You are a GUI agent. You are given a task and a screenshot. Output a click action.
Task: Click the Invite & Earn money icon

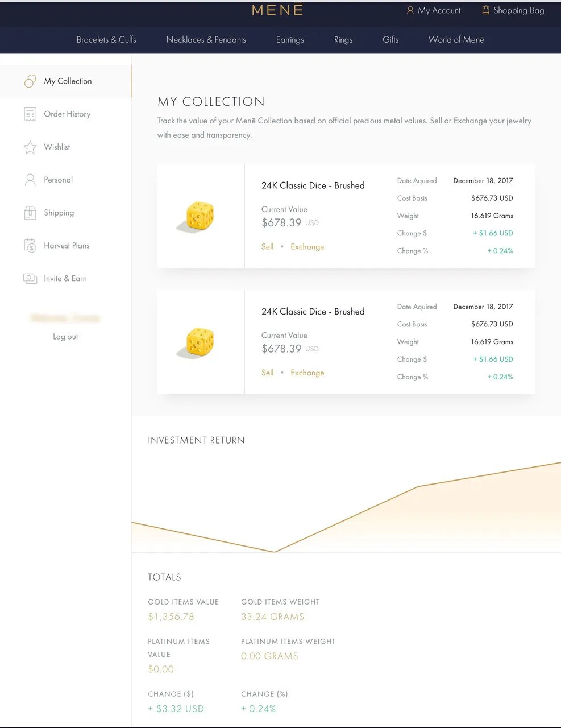[x=30, y=279]
